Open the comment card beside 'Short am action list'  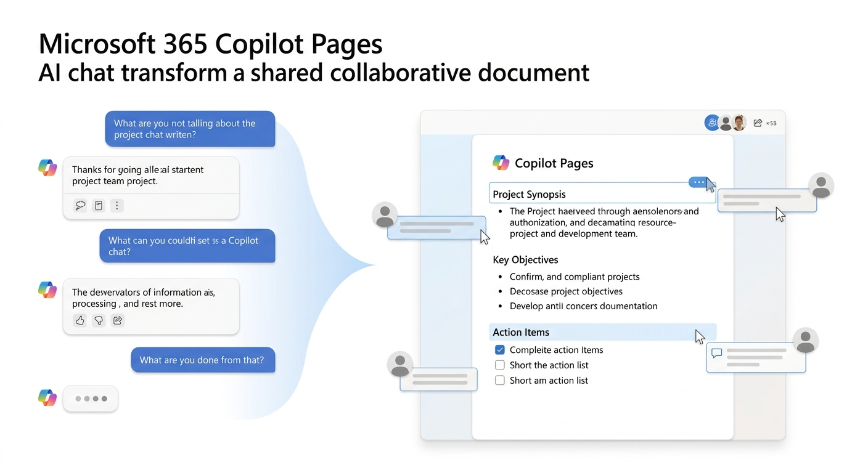439,379
